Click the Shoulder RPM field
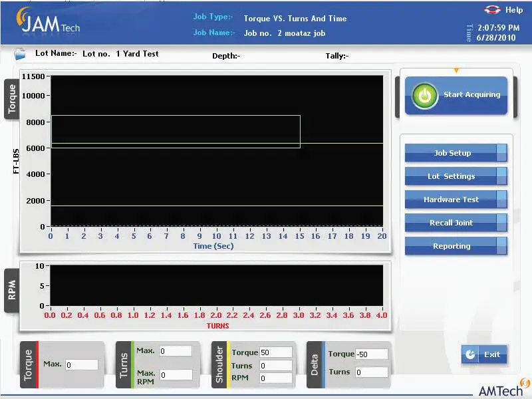The image size is (532, 399). coord(276,378)
